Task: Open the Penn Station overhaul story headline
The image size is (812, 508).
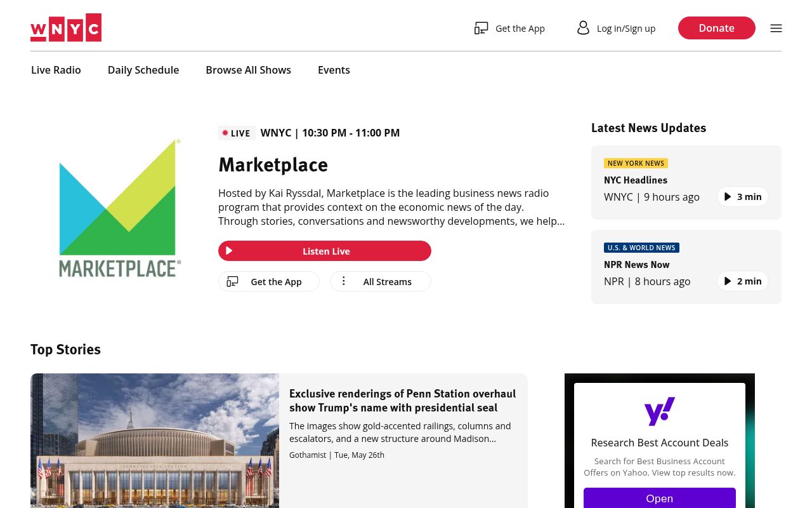Action: (403, 401)
